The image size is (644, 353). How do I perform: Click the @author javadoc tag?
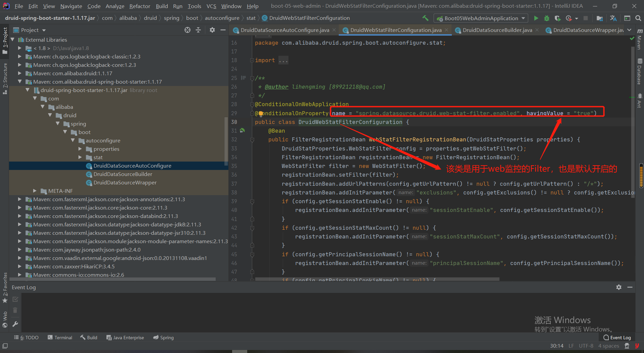(276, 87)
